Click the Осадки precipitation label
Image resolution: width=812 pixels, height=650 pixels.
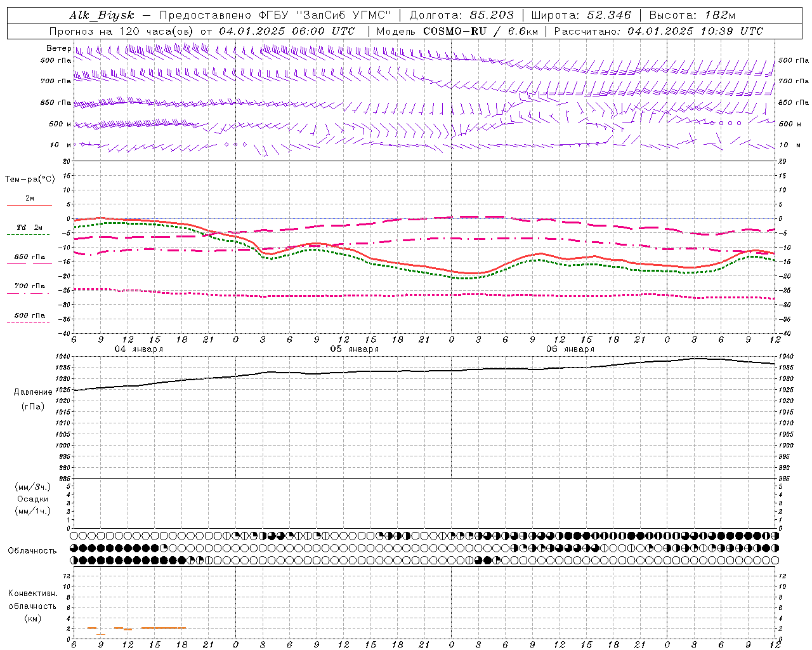(33, 499)
